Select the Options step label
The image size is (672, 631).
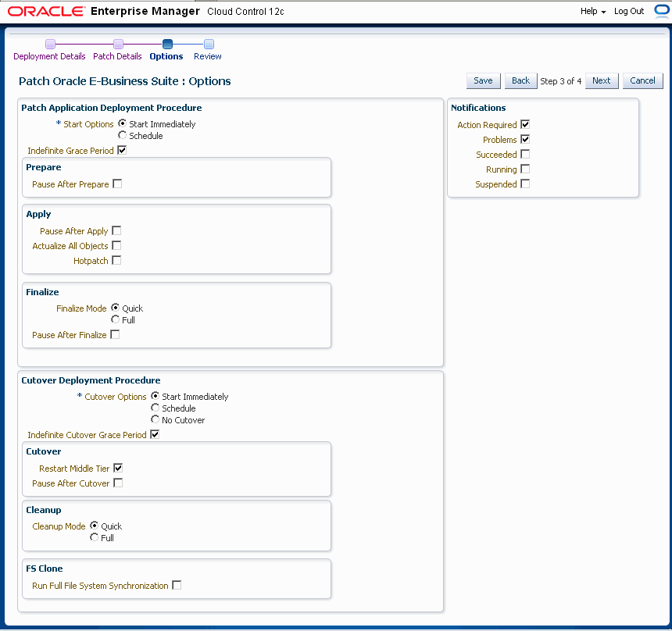pos(166,56)
